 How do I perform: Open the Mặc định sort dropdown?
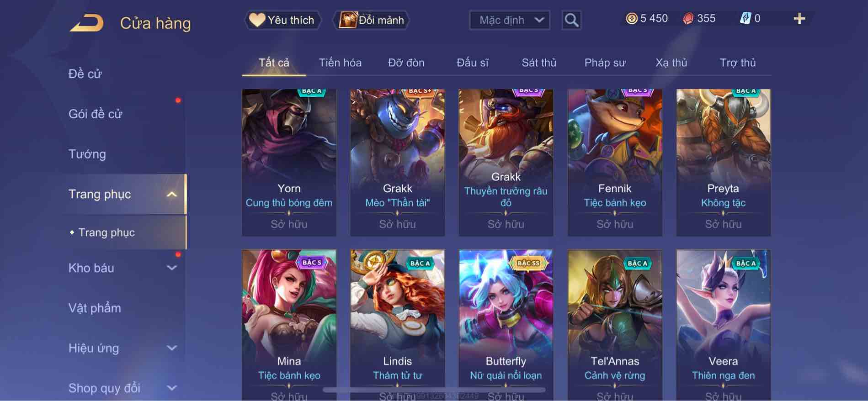(509, 20)
